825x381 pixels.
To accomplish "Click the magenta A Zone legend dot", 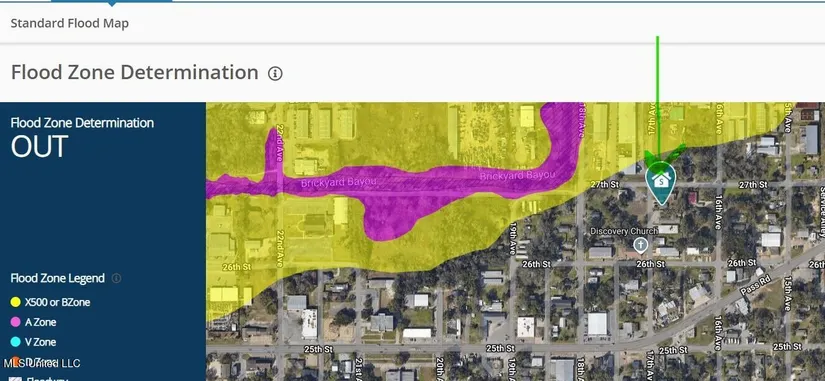I will pos(16,322).
